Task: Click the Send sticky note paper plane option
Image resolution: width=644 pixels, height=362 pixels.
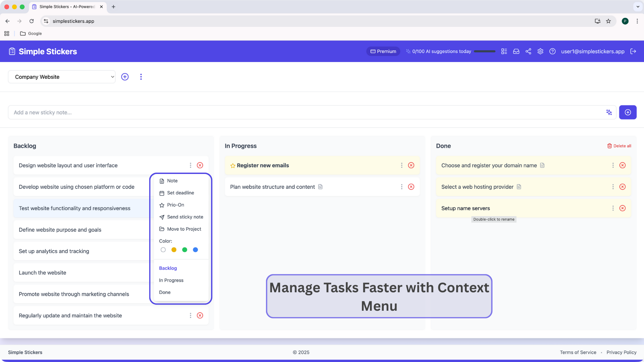Action: click(185, 217)
